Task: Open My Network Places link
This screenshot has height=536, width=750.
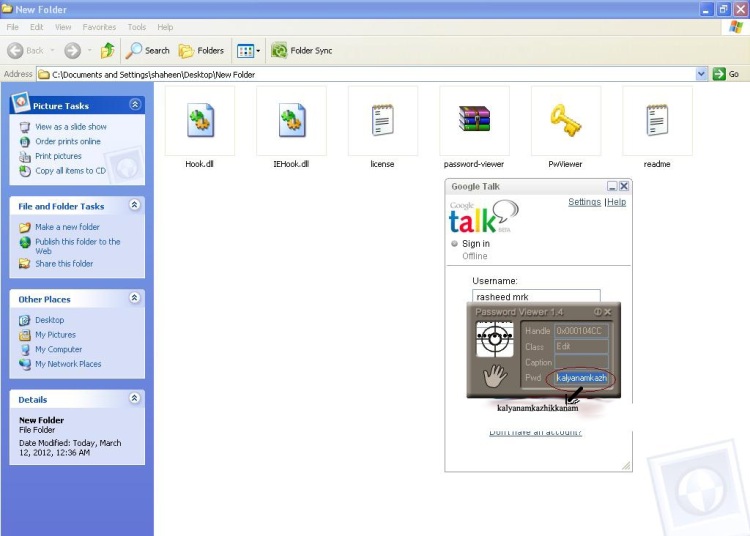Action: point(68,364)
